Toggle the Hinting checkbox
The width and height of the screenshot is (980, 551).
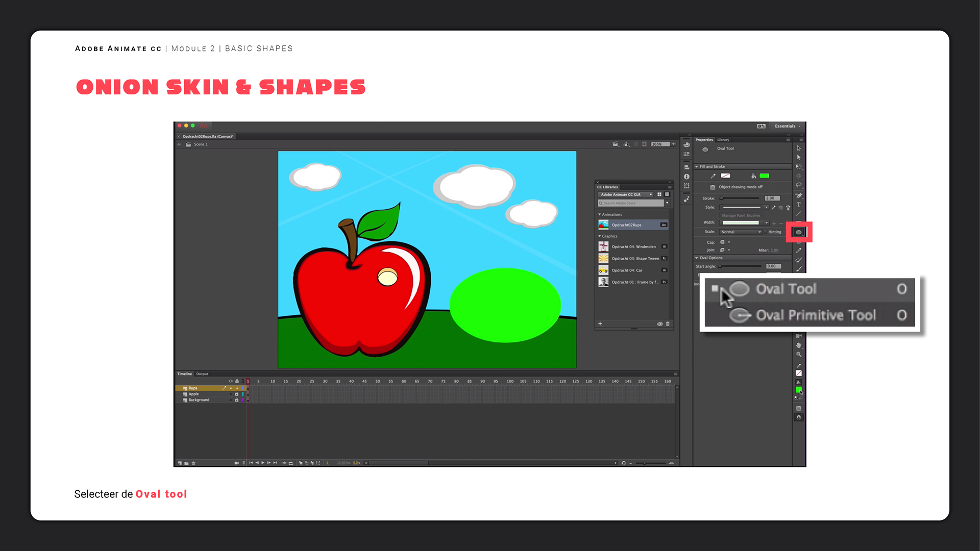point(766,232)
